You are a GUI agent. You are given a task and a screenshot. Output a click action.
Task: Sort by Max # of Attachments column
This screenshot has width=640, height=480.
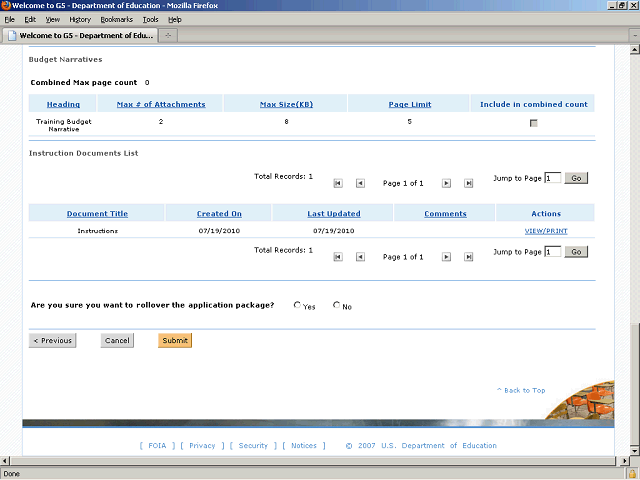tap(161, 104)
